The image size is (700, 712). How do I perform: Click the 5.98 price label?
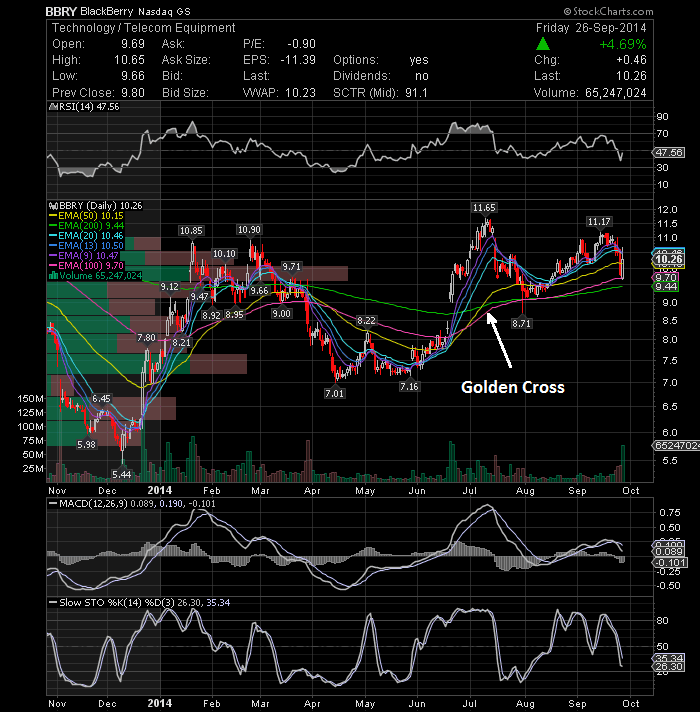(86, 445)
